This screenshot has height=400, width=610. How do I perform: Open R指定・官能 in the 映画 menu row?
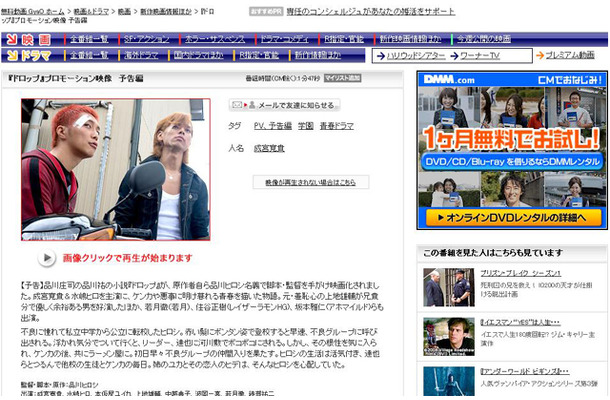(344, 39)
